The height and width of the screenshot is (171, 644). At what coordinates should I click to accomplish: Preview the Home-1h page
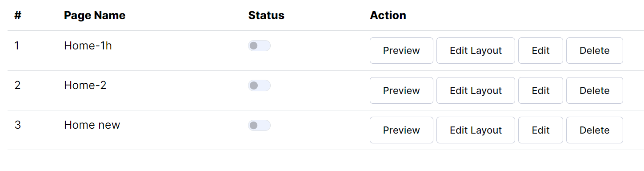click(401, 51)
